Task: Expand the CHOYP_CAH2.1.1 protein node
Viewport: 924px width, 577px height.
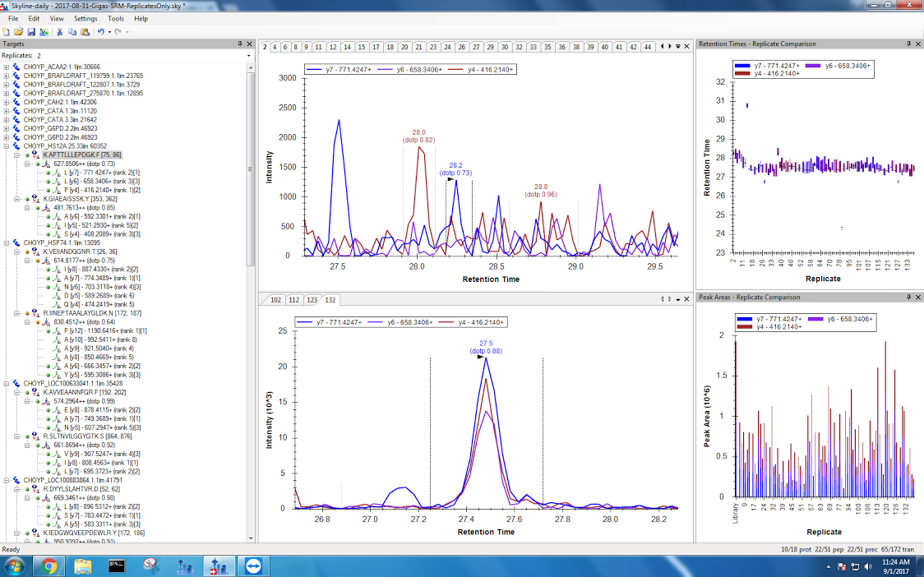Action: coord(7,102)
